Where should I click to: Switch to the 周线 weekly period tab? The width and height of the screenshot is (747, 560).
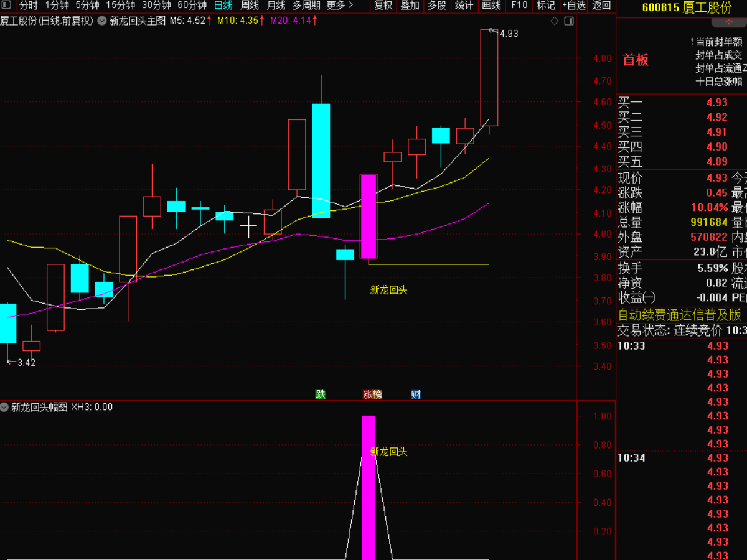pos(250,6)
